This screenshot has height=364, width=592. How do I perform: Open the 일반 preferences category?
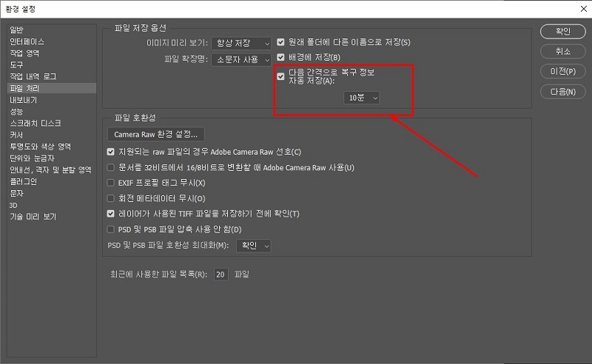click(16, 30)
